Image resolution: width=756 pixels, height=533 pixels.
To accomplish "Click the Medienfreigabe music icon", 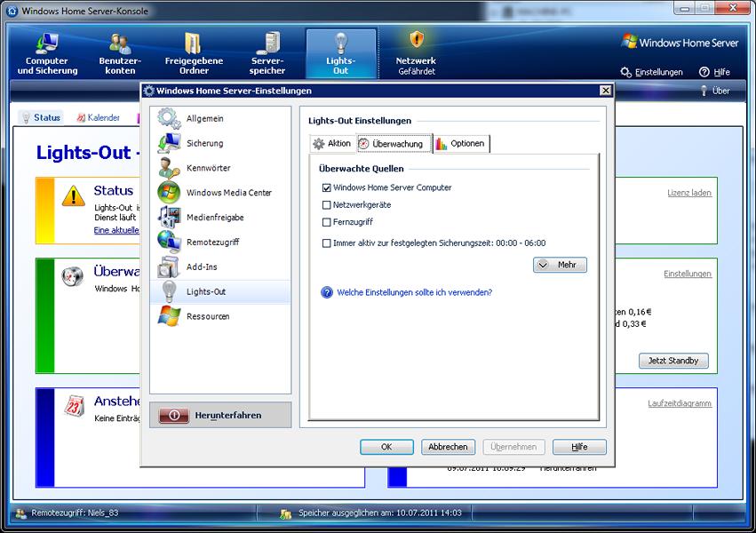I will point(169,217).
